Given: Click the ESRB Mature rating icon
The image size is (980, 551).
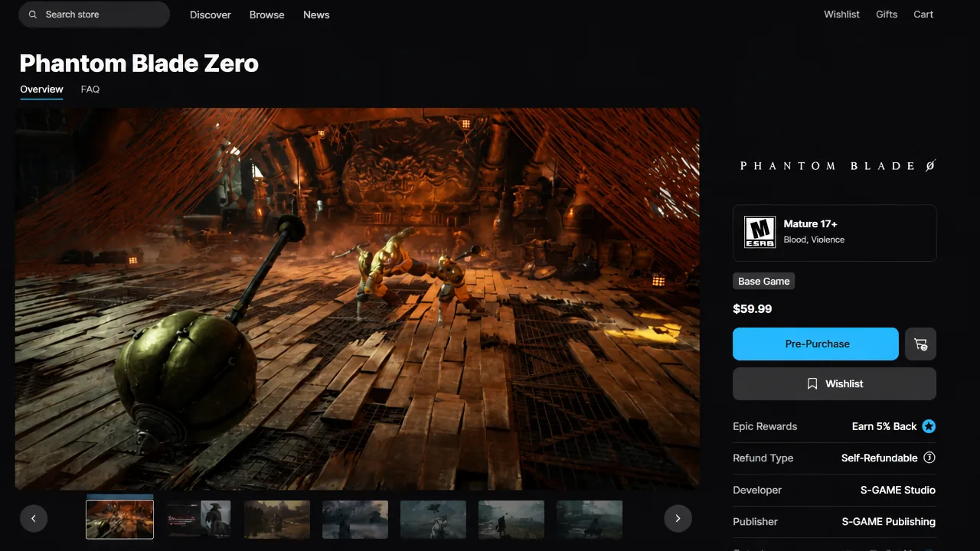Looking at the screenshot, I should pyautogui.click(x=760, y=232).
